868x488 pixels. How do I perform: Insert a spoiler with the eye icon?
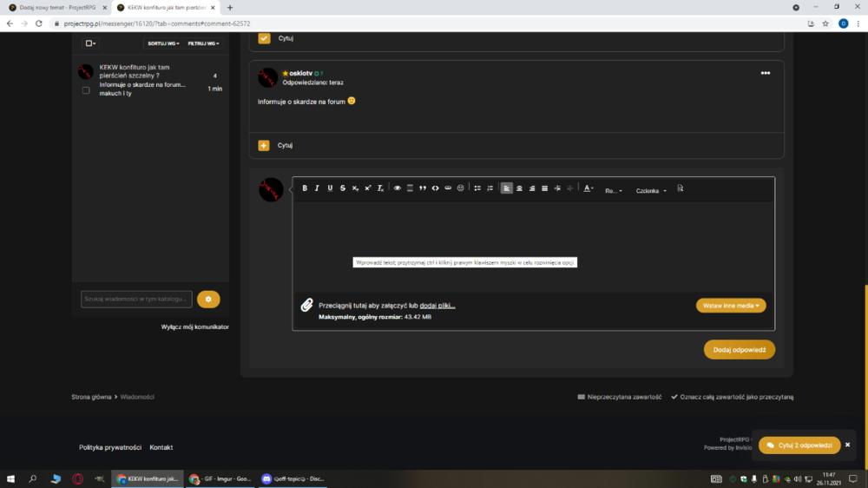coord(397,188)
